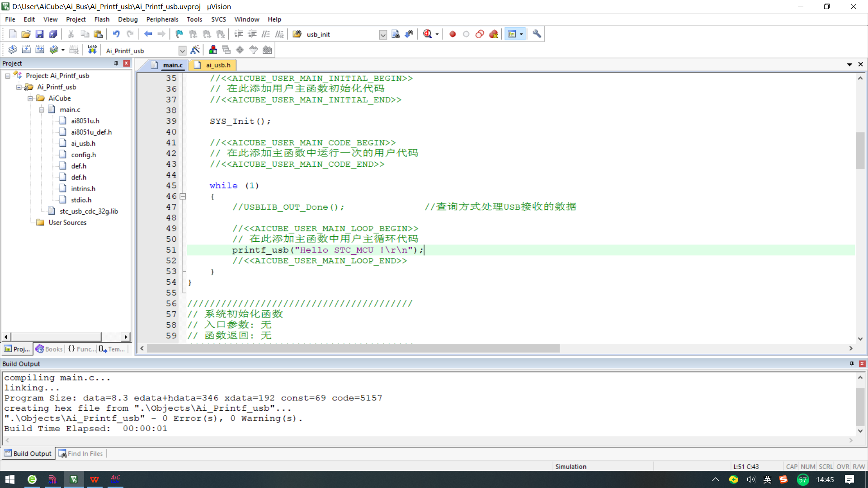
Task: Open the Peripherals menu
Action: coord(162,19)
